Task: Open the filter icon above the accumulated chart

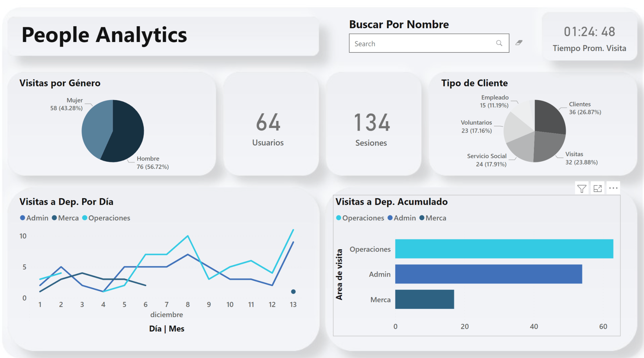Action: (x=582, y=188)
